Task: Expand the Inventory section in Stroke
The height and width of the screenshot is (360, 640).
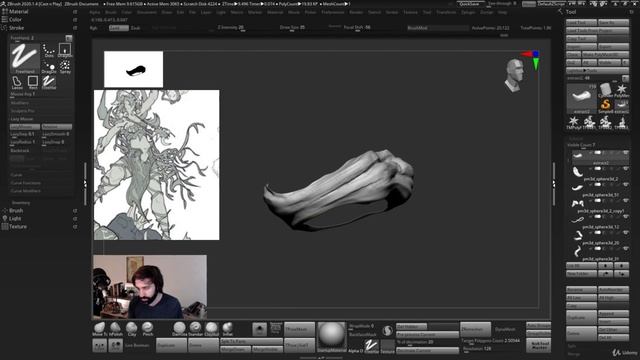Action: 21,202
